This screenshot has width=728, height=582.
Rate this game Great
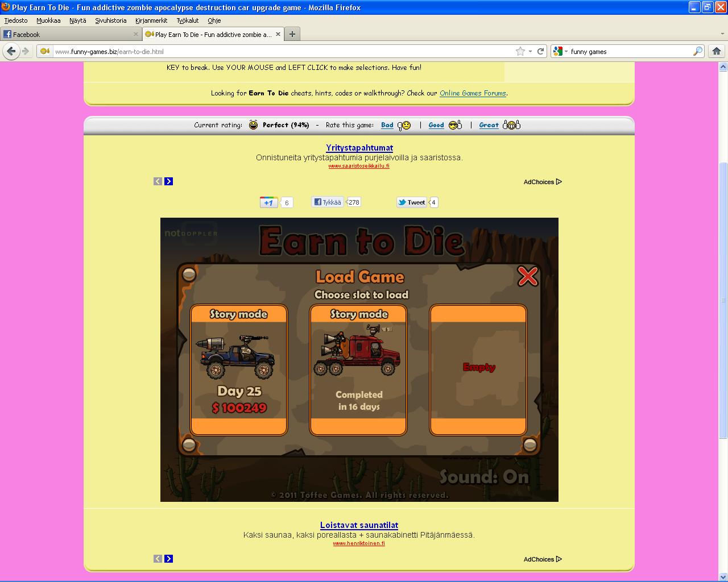pyautogui.click(x=489, y=125)
